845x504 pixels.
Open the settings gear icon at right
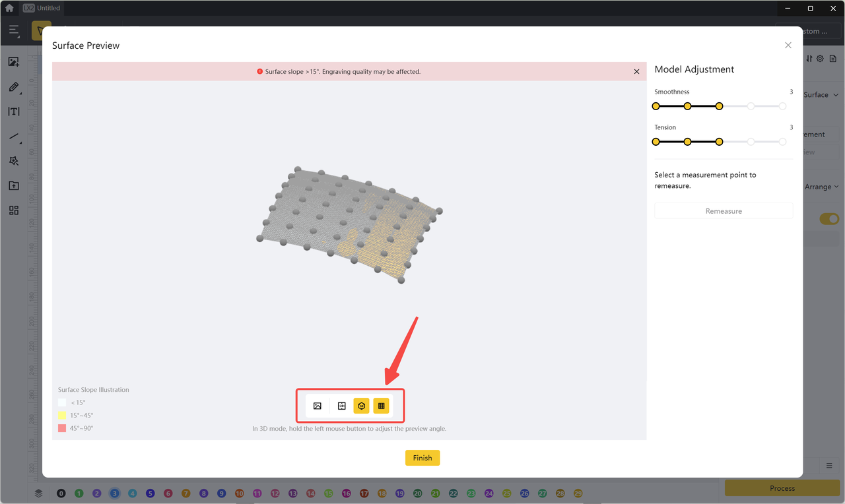820,59
